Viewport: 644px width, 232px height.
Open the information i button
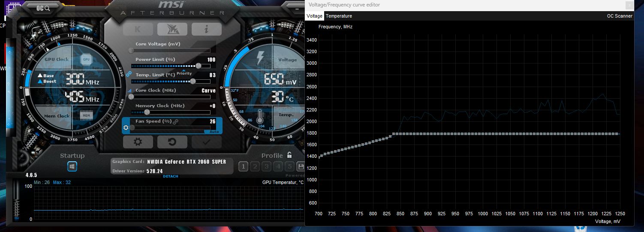point(206,29)
